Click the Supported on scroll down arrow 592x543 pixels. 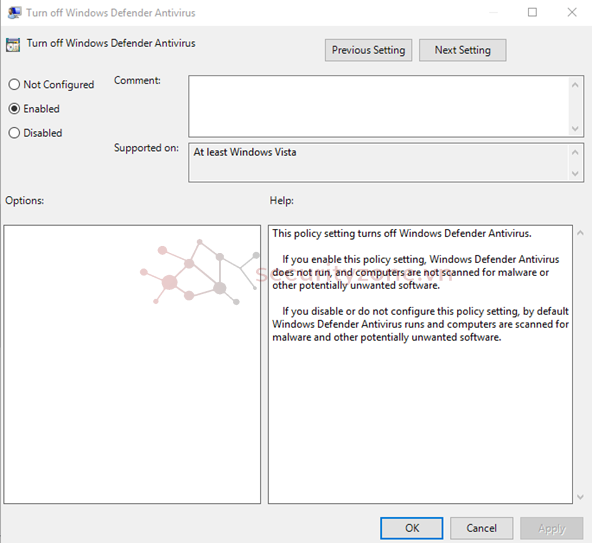(575, 173)
